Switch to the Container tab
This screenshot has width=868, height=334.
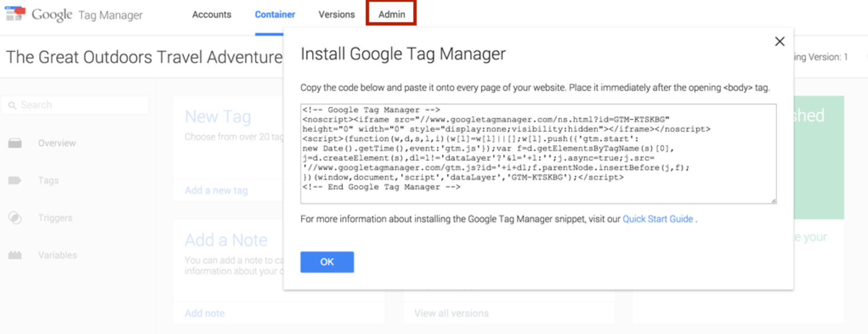point(275,14)
